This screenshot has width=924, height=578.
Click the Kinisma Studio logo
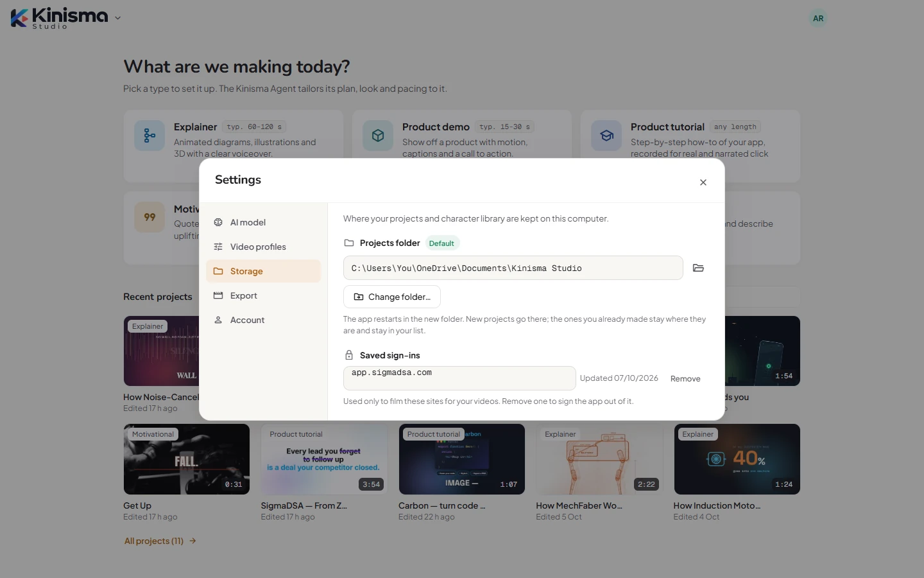[x=59, y=18]
